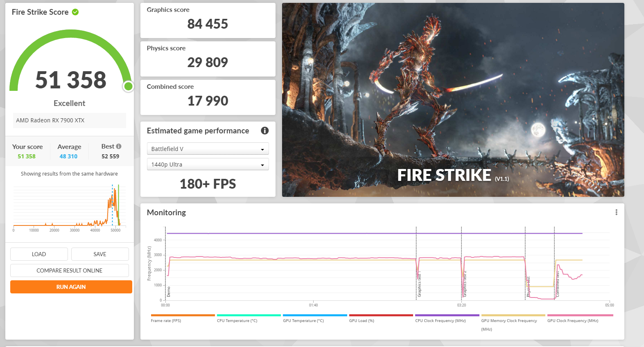Click Graphics test 1 marker in monitoring graph
Screen dimensions: 644x347
click(419, 284)
